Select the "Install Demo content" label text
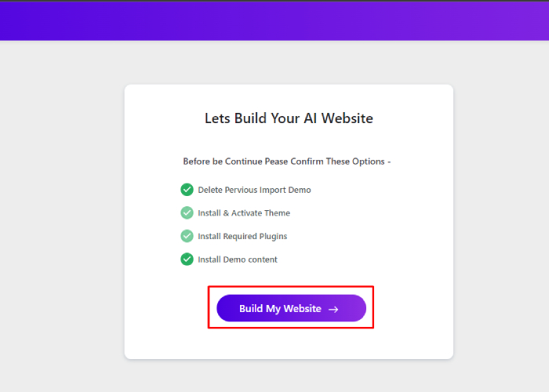This screenshot has width=549, height=392. [238, 260]
